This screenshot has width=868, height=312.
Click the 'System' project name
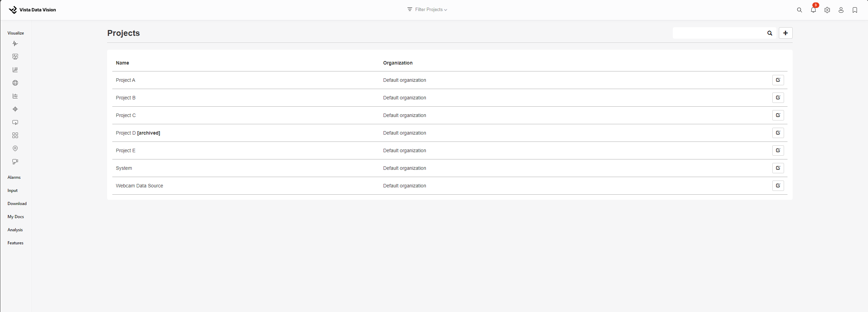click(124, 168)
